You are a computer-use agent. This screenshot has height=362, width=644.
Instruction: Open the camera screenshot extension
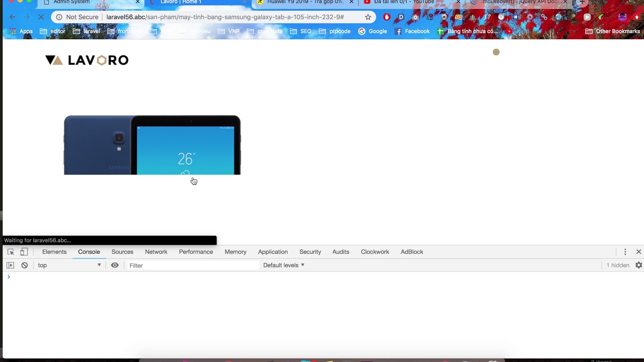(x=415, y=17)
